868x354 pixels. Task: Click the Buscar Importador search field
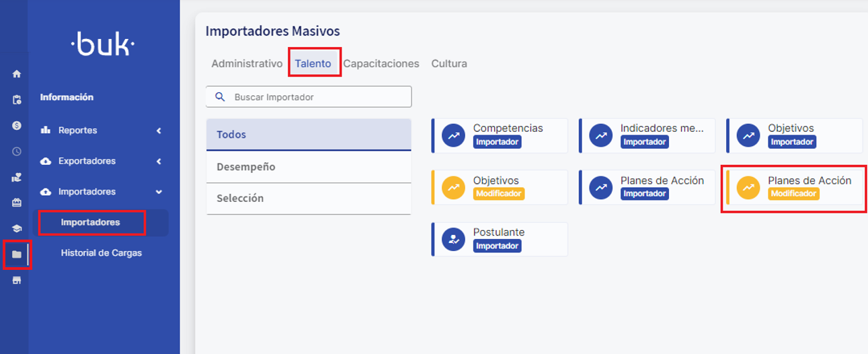click(316, 97)
